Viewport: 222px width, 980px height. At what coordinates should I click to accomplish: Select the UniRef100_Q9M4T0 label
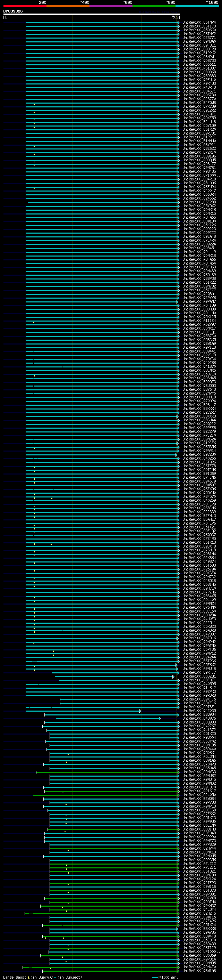tap(199, 967)
